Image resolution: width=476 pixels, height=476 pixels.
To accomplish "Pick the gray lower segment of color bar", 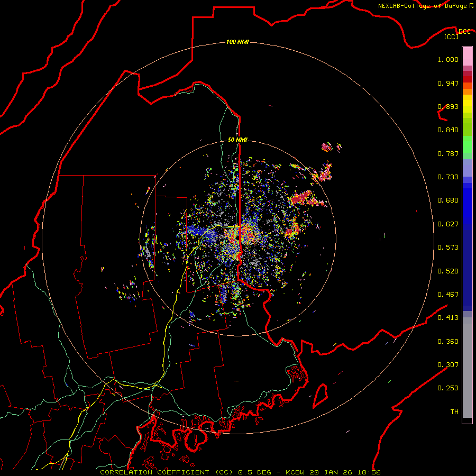I will click(x=467, y=368).
